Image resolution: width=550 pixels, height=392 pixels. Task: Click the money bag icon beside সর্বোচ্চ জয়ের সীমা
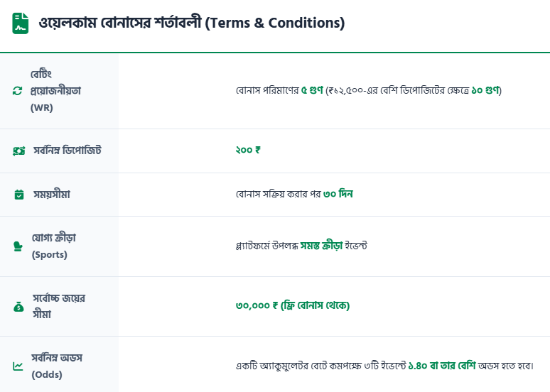pos(18,307)
